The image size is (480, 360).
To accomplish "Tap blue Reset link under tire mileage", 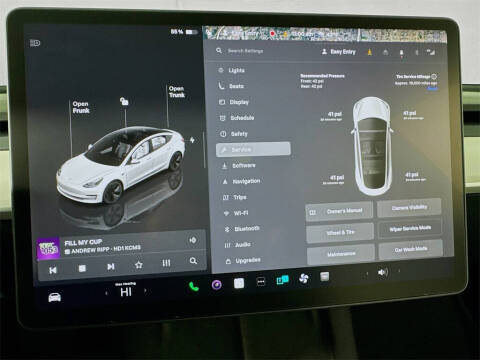I will pyautogui.click(x=432, y=89).
